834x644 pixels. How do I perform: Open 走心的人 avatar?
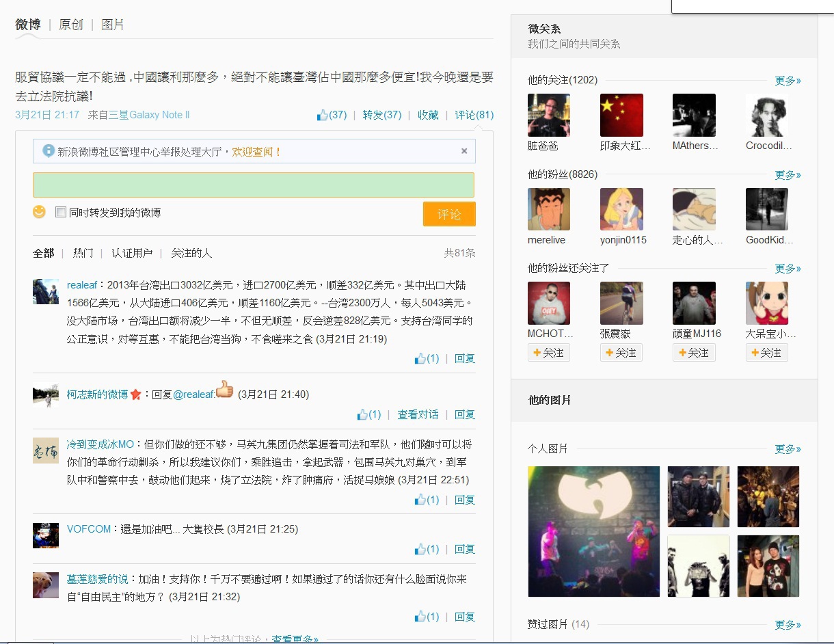[694, 209]
